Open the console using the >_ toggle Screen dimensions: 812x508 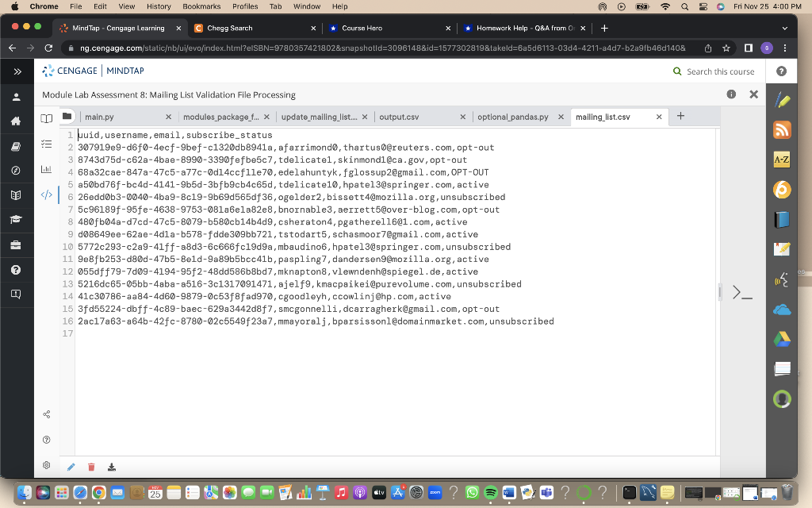[741, 293]
